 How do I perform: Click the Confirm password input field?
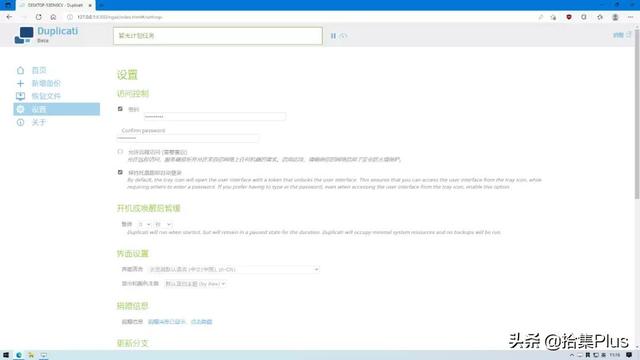tap(188, 138)
